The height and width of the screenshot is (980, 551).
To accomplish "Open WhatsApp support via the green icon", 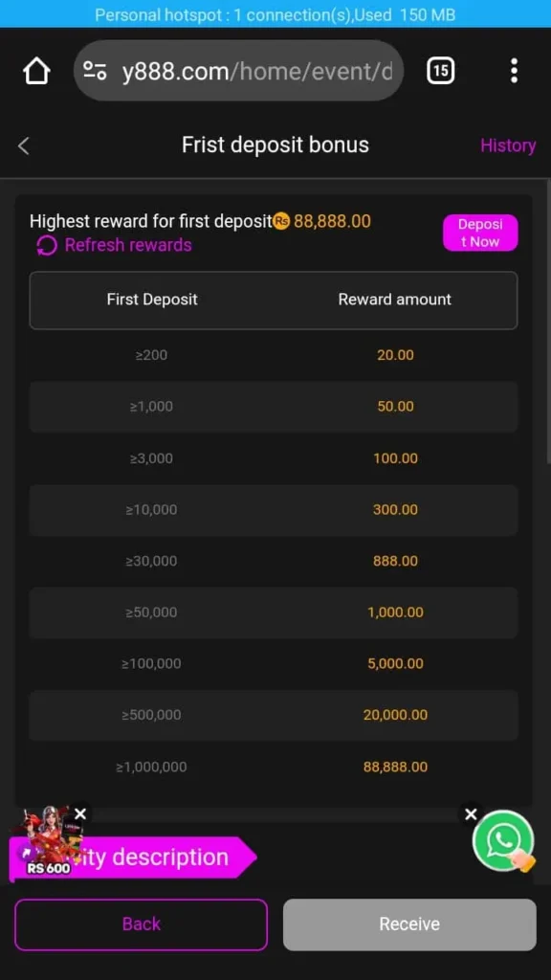I will click(x=505, y=841).
